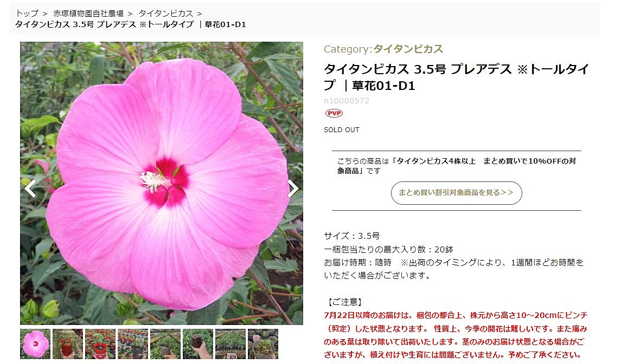Viewport: 621px width, 364px height.
Task: Select the second thumbnail with red pot
Action: pyautogui.click(x=68, y=344)
